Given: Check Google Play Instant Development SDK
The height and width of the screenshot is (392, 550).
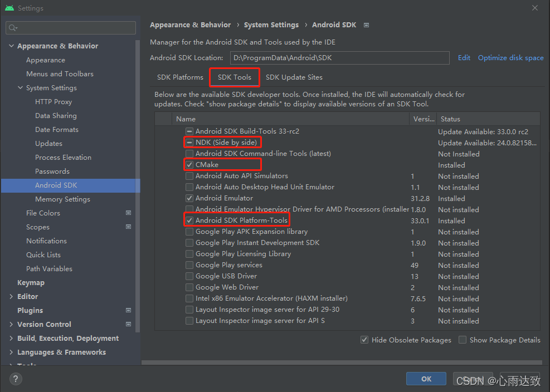Looking at the screenshot, I should (x=189, y=243).
